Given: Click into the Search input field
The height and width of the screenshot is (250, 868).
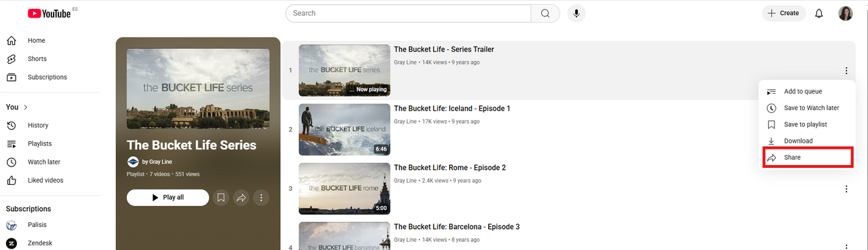Looking at the screenshot, I should 408,13.
